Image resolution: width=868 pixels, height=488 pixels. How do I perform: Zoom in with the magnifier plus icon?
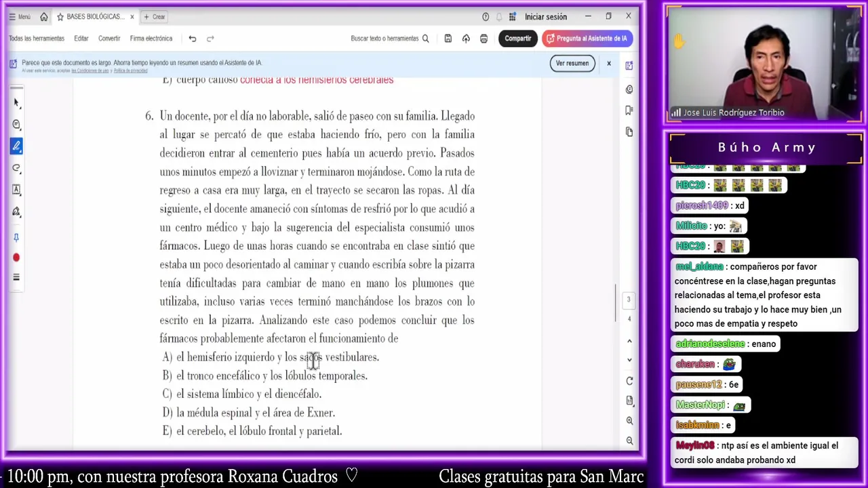pyautogui.click(x=629, y=421)
